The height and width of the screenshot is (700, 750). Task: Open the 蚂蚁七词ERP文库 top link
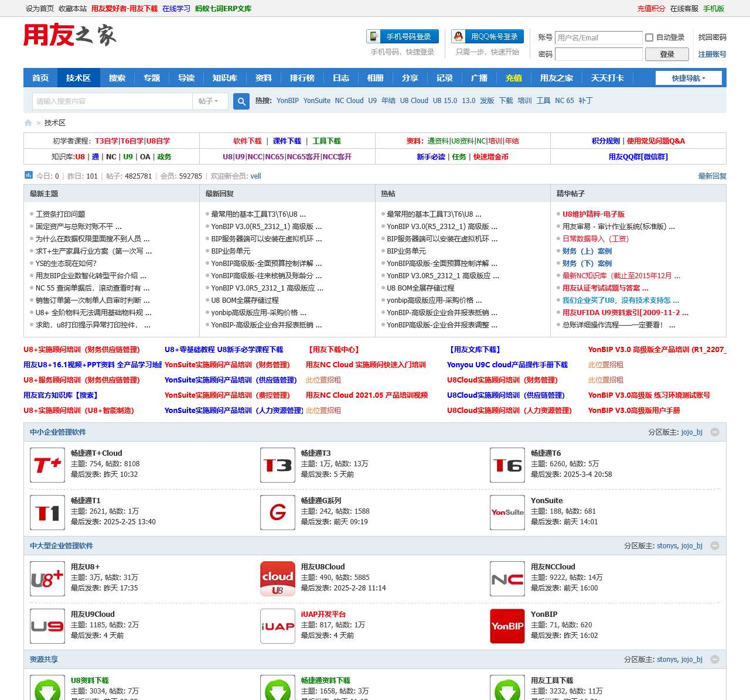pyautogui.click(x=223, y=9)
